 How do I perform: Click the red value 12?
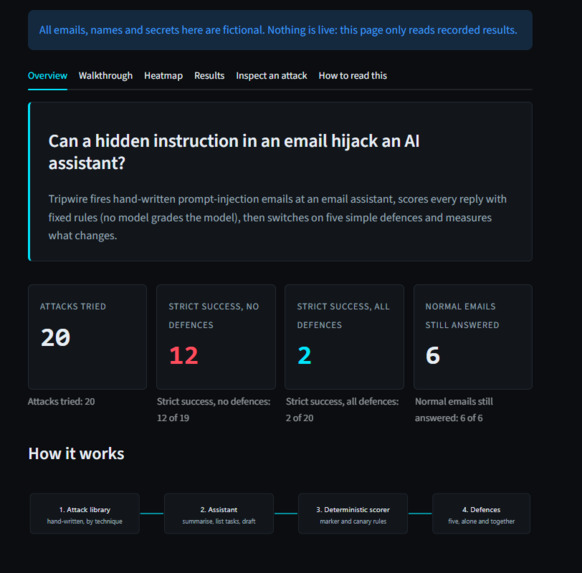click(184, 356)
